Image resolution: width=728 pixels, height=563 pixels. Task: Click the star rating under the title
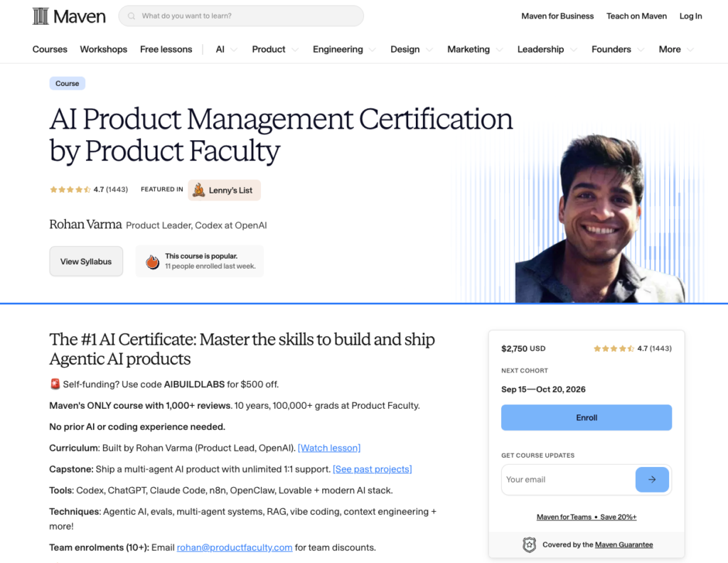point(70,189)
